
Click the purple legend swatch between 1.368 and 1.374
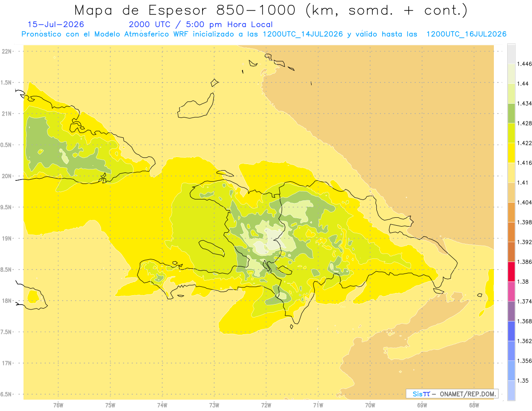pos(511,311)
